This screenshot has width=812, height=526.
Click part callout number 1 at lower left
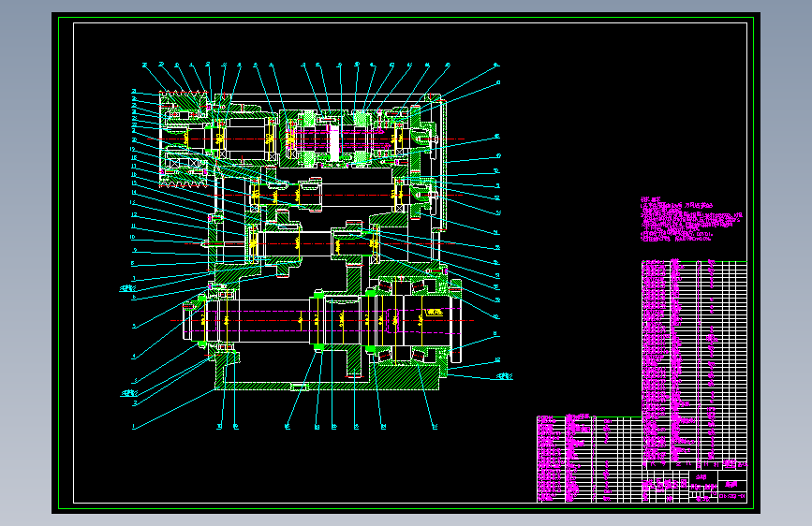tap(134, 427)
